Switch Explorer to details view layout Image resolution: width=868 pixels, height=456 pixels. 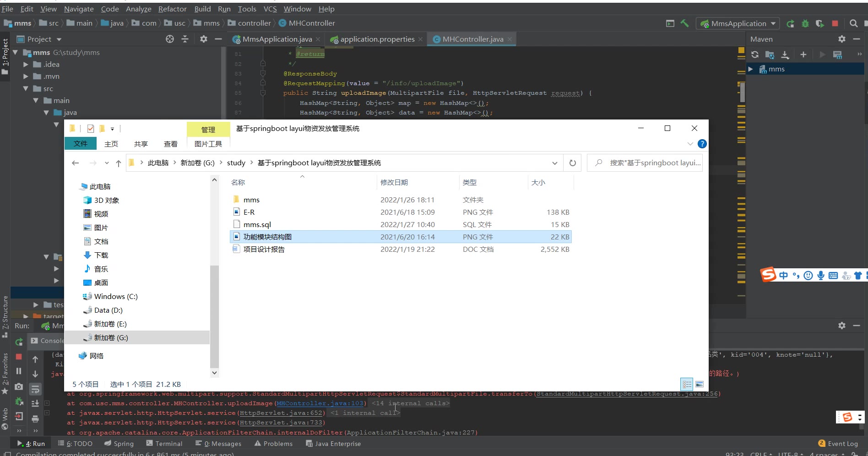pyautogui.click(x=687, y=384)
